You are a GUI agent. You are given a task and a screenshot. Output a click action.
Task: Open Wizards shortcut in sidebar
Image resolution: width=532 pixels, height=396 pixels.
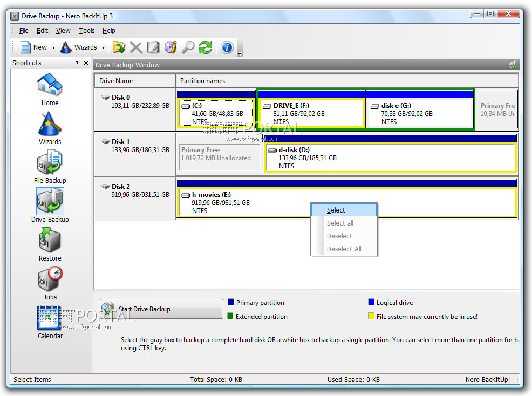tap(50, 128)
